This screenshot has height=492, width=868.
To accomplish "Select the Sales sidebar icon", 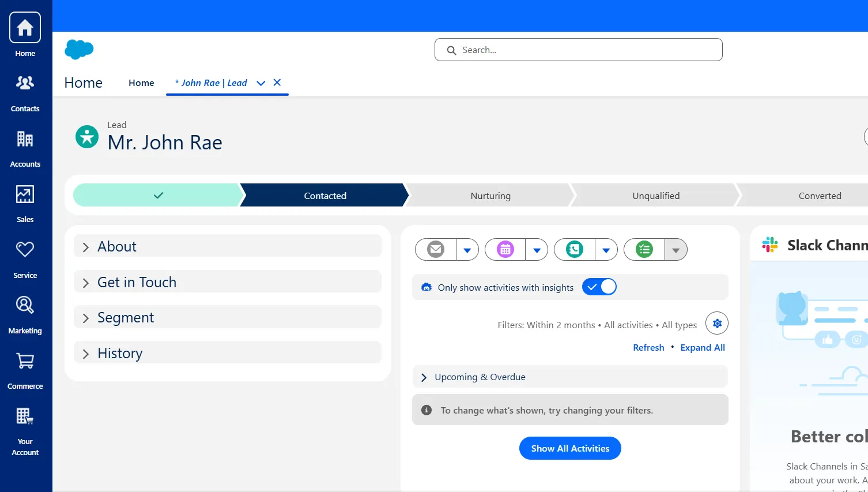I will (x=25, y=204).
